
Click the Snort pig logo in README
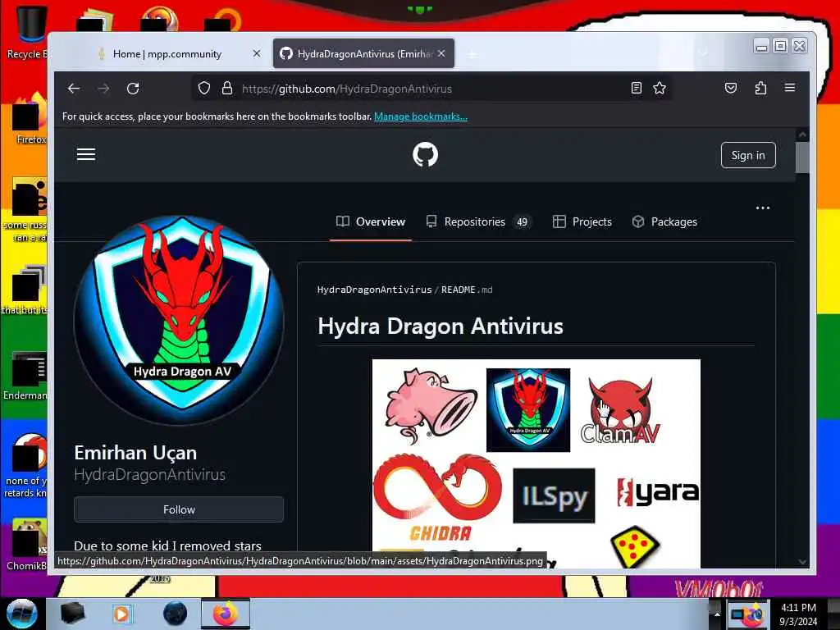pyautogui.click(x=431, y=406)
